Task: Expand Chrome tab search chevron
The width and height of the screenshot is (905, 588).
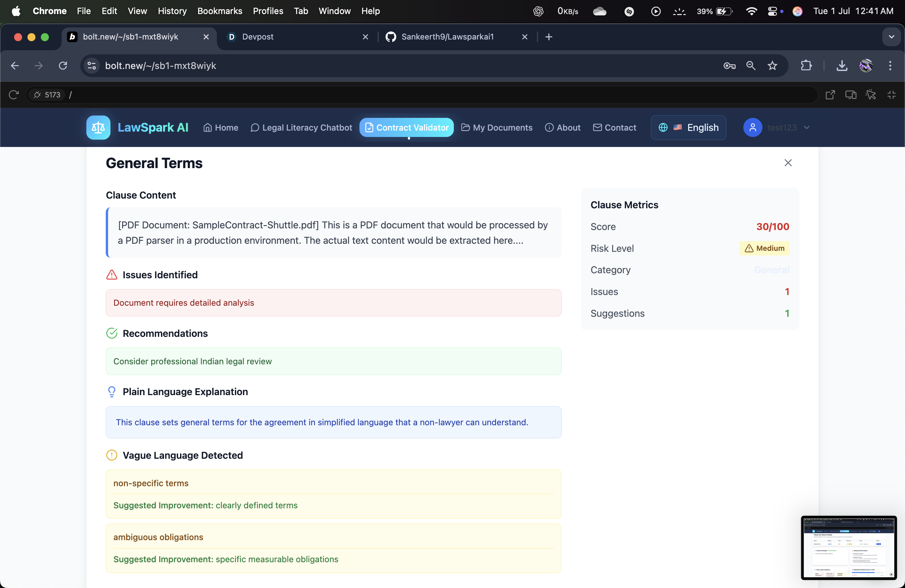Action: 891,37
